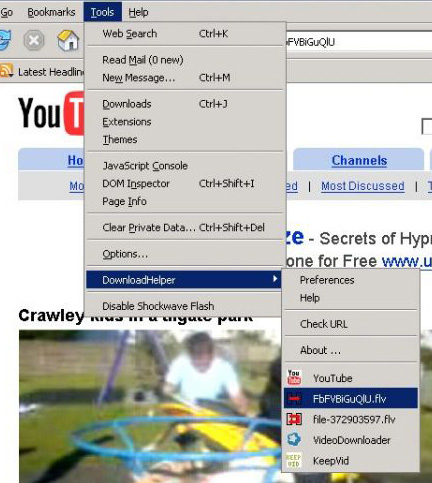
Task: Select Web Search from Tools menu
Action: click(x=185, y=33)
